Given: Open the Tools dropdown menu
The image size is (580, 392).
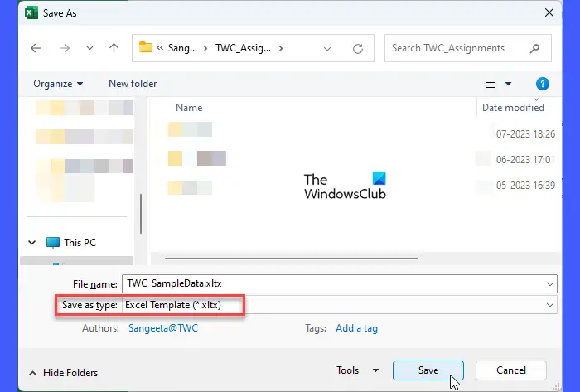Looking at the screenshot, I should point(358,370).
